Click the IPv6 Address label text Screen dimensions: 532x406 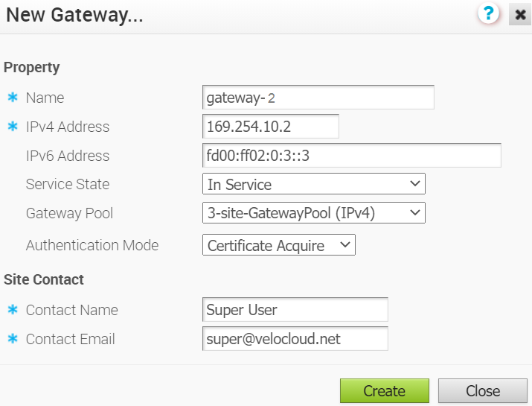[67, 156]
